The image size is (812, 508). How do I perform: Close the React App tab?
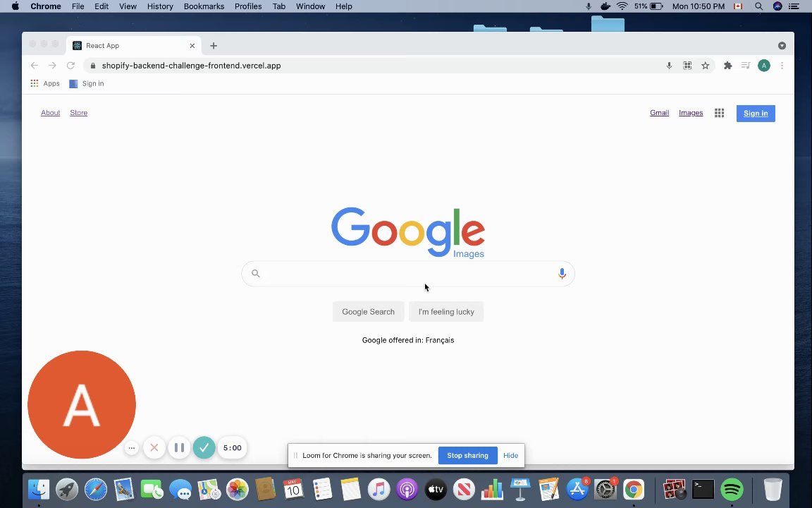[192, 46]
